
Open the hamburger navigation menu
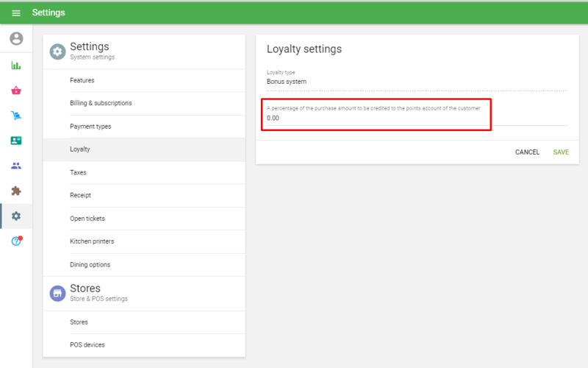pos(16,13)
